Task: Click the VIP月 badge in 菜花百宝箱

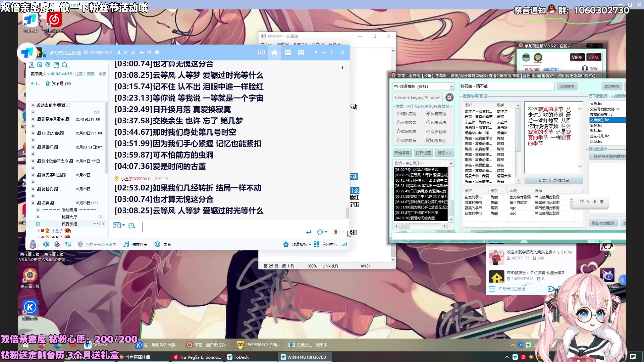Action: click(x=577, y=57)
